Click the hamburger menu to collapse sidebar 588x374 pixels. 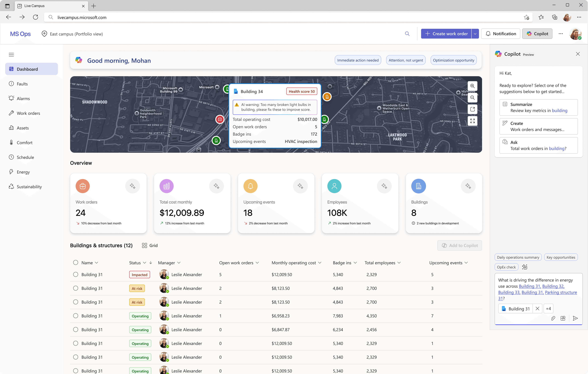coord(11,55)
